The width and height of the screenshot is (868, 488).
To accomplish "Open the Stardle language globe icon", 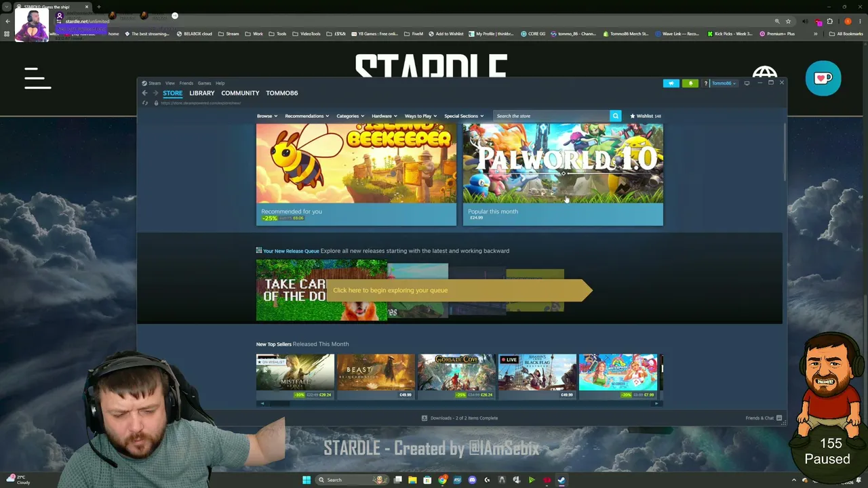I will click(x=765, y=73).
